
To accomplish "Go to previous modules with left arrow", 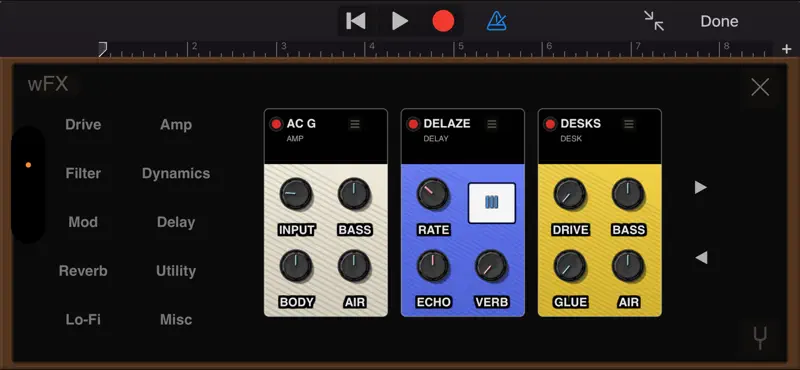I will click(x=701, y=258).
